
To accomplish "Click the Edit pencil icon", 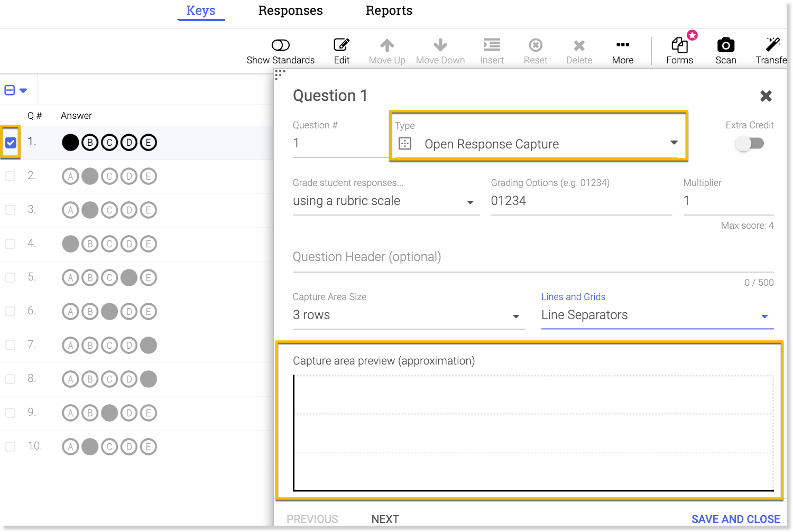I will (342, 45).
